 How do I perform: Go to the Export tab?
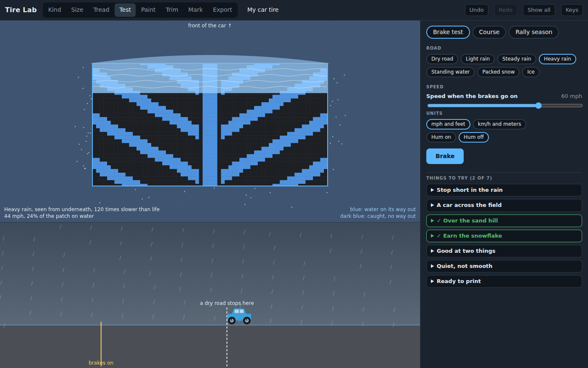223,10
